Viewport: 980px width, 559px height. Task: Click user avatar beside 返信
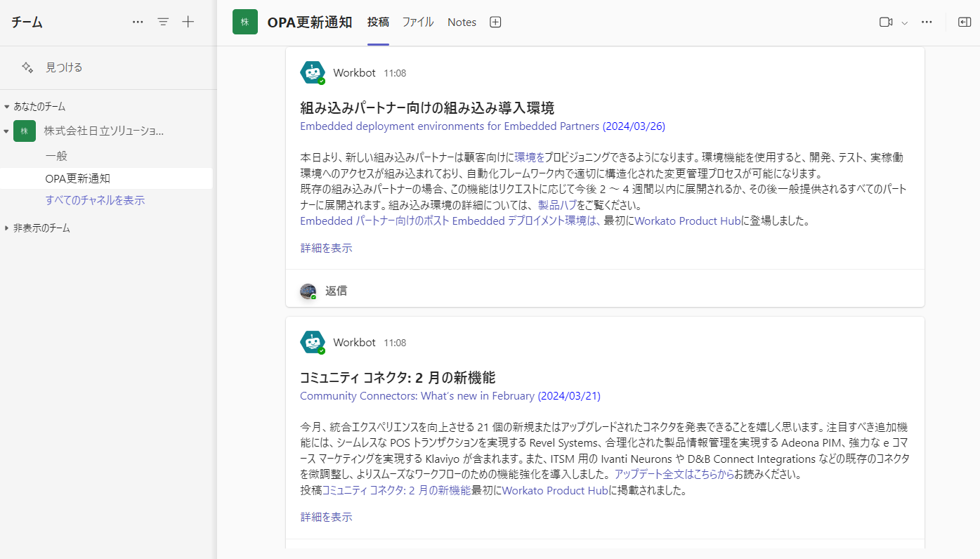coord(308,291)
